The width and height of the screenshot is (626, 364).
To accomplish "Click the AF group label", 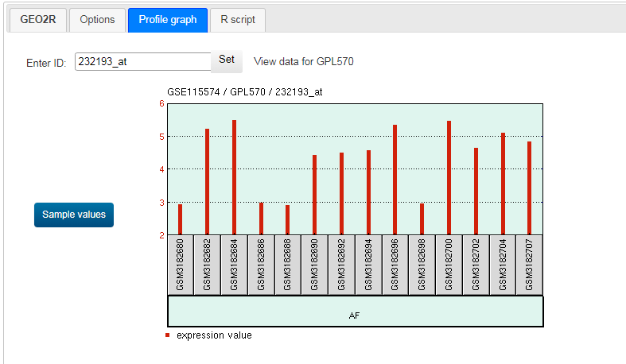I will (355, 316).
